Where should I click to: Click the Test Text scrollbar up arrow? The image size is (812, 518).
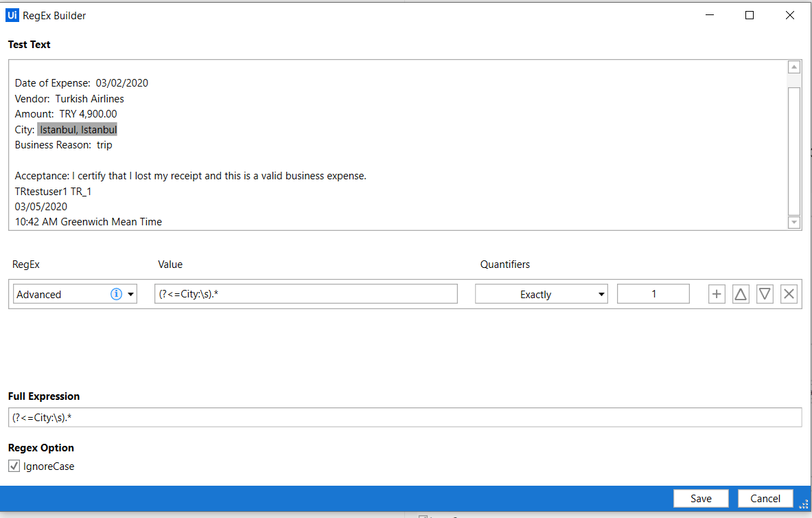794,67
